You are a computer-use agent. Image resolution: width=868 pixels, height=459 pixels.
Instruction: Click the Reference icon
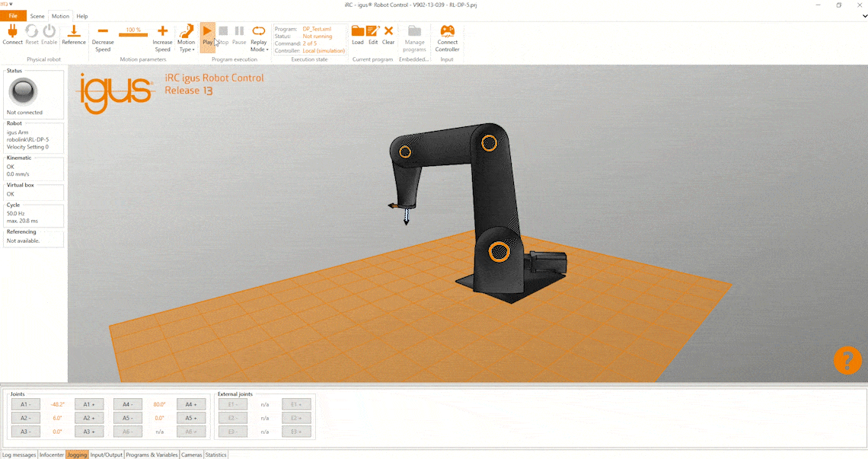coord(74,34)
